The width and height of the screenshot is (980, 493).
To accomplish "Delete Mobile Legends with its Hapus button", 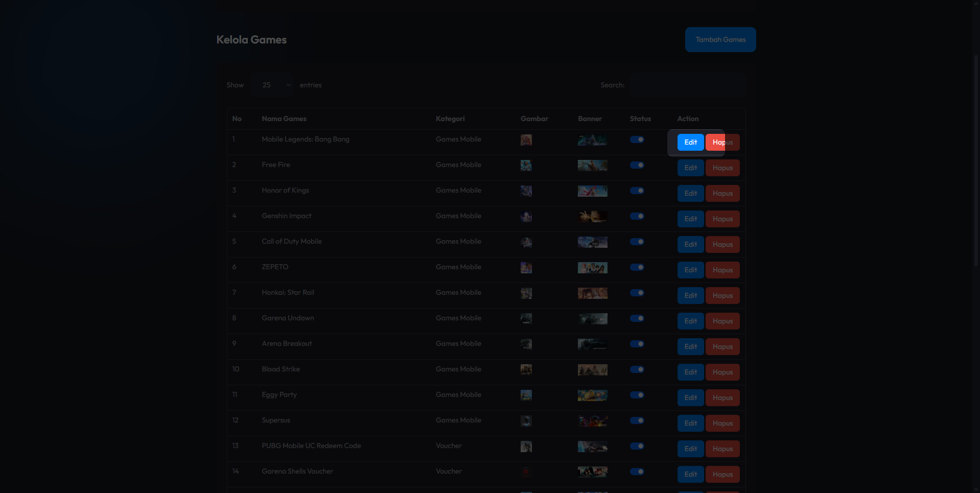I will 722,142.
